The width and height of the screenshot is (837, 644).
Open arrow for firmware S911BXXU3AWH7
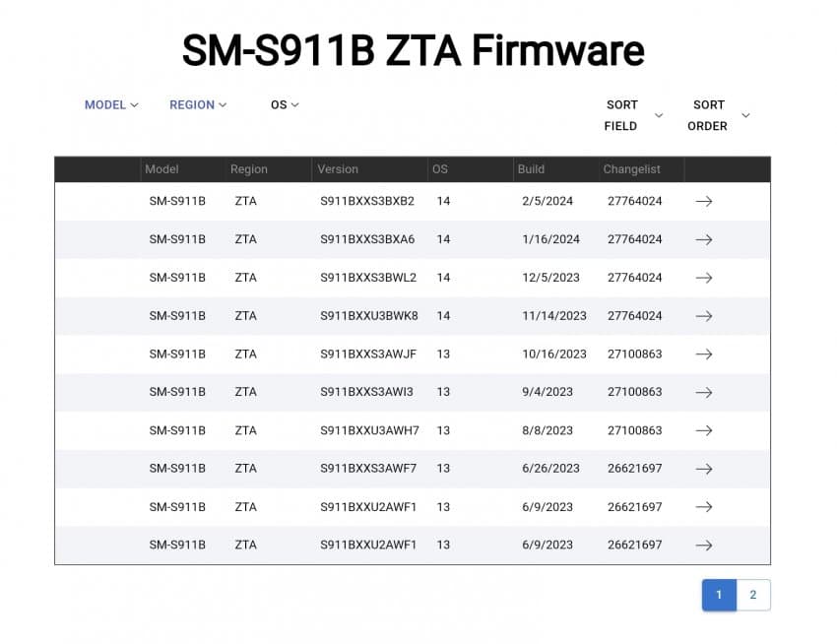(703, 430)
